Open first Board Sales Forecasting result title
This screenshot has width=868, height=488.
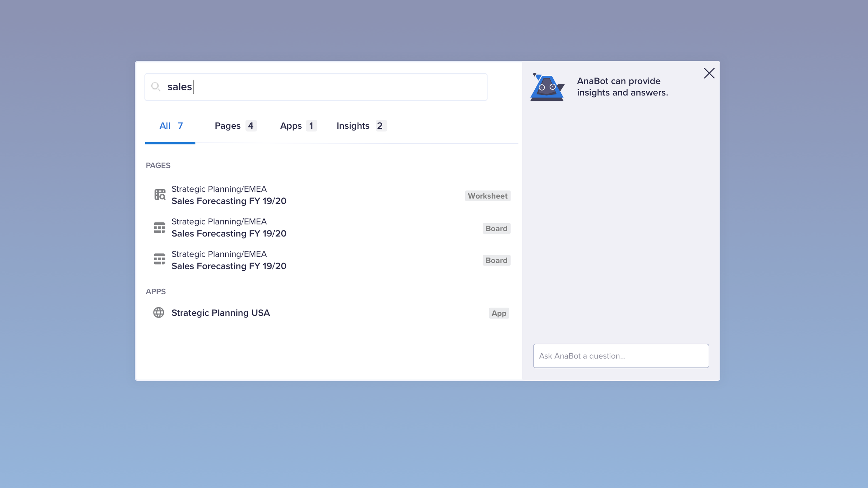click(229, 234)
